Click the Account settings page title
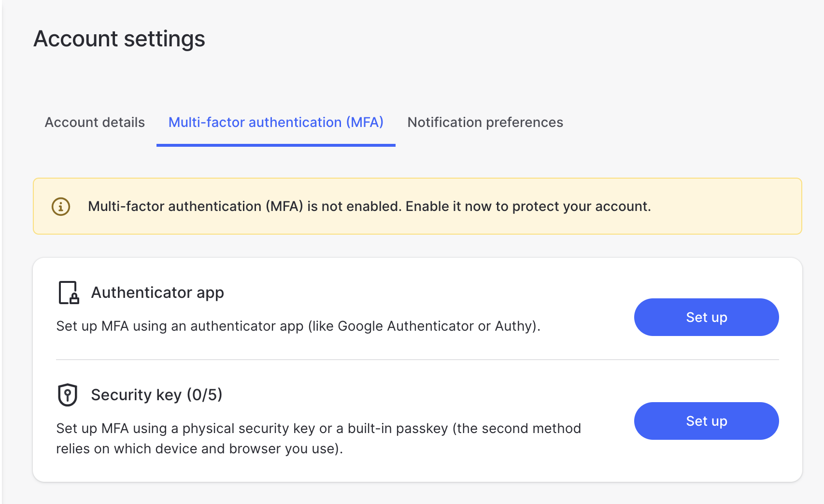 119,39
